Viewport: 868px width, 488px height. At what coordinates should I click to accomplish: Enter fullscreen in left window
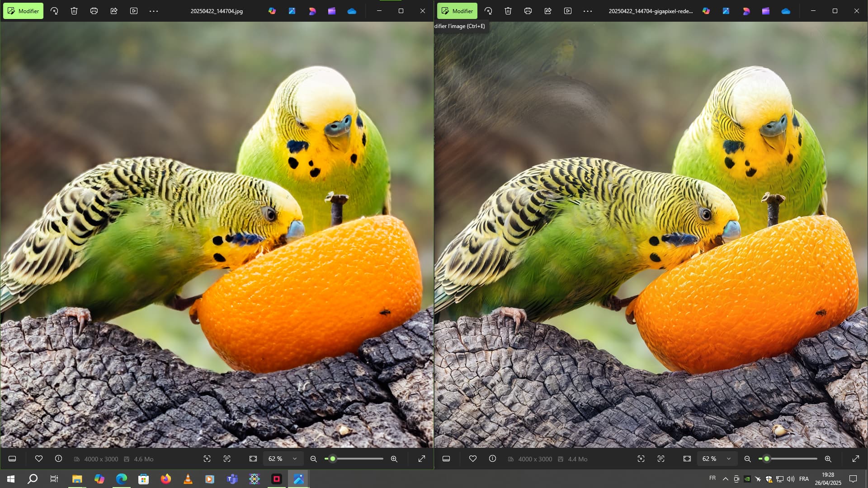[x=421, y=459]
